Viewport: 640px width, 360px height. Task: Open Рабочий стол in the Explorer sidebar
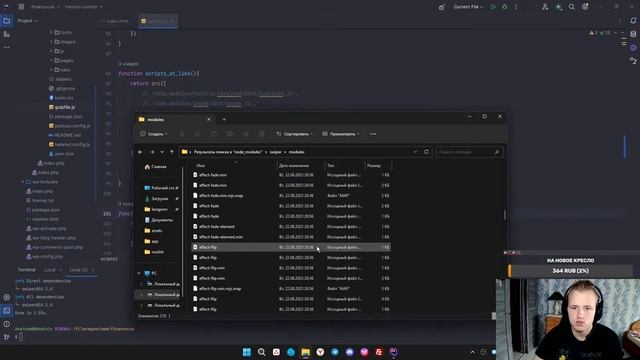[x=162, y=188]
